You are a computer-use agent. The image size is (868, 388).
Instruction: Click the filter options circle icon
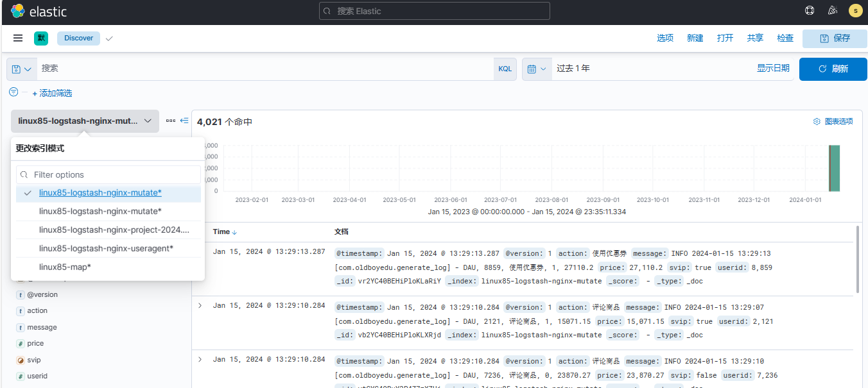(13, 92)
